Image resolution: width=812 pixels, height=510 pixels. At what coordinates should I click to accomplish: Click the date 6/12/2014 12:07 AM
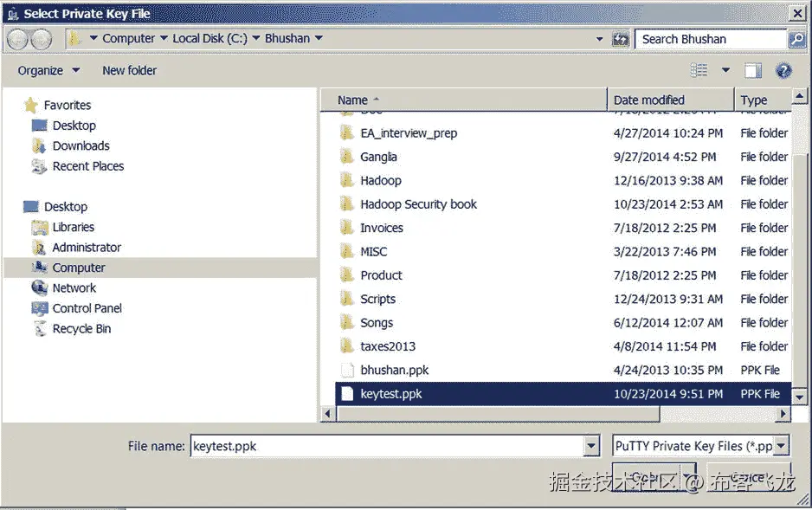(x=668, y=323)
